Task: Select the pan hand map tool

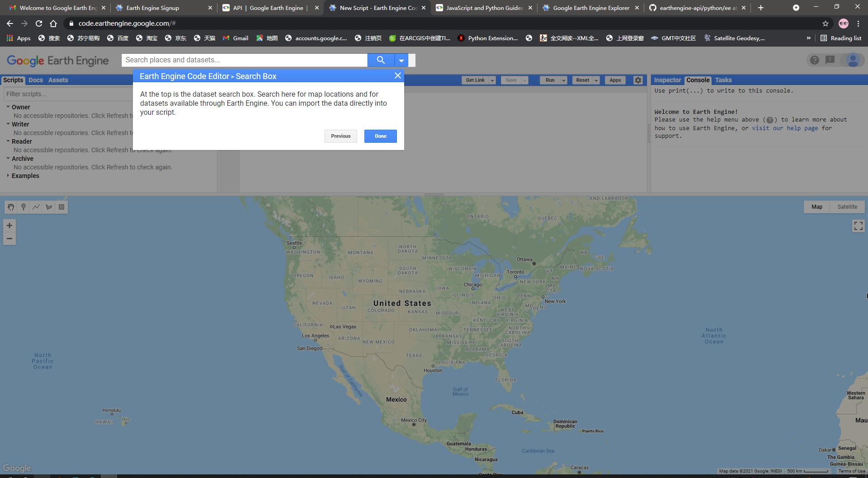Action: coord(11,207)
